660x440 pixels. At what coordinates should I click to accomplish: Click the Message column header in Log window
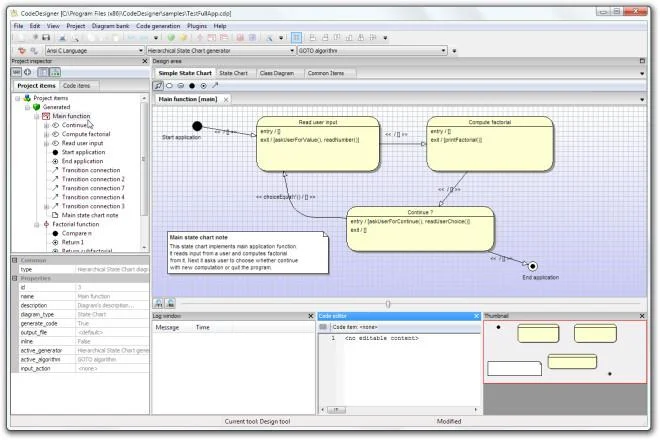tap(168, 328)
